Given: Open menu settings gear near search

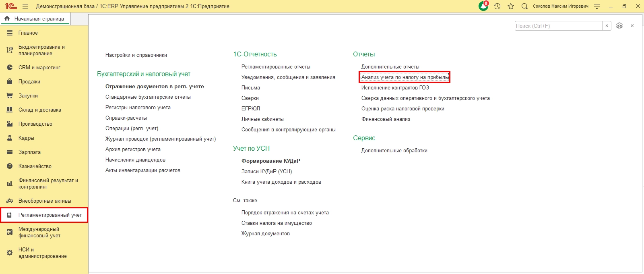Looking at the screenshot, I should (x=619, y=26).
